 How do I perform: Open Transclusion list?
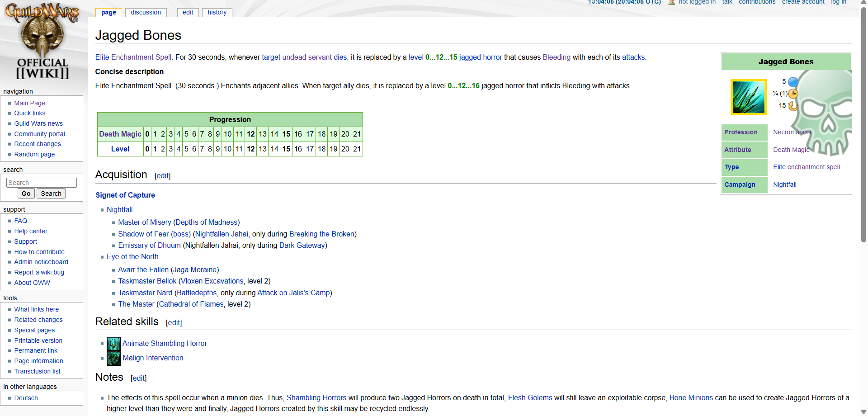[x=37, y=371]
